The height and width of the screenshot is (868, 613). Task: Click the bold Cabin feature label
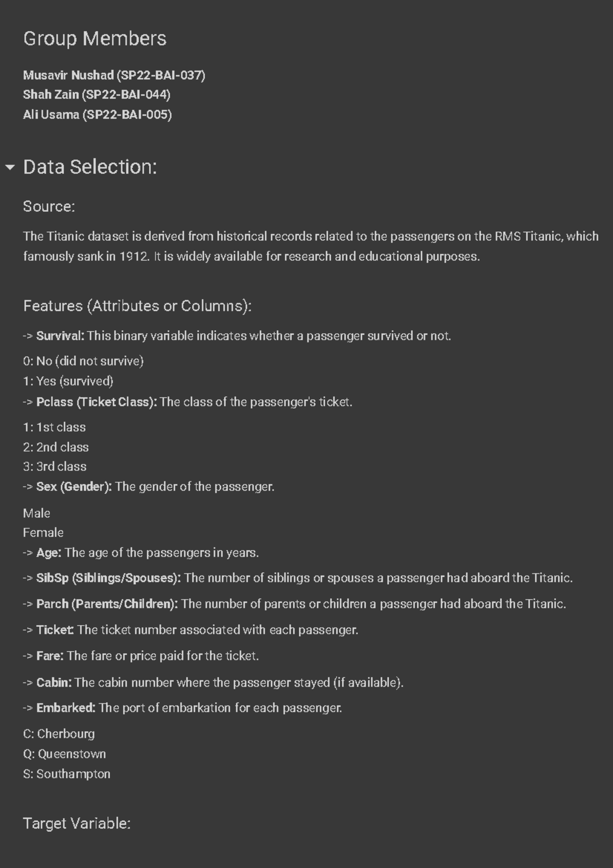point(54,682)
